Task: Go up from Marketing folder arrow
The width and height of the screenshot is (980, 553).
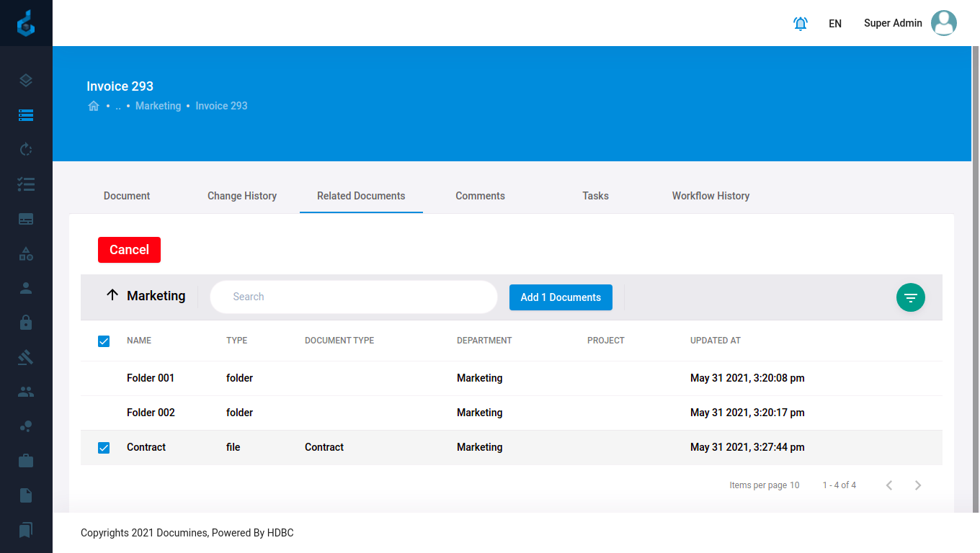Action: tap(112, 295)
